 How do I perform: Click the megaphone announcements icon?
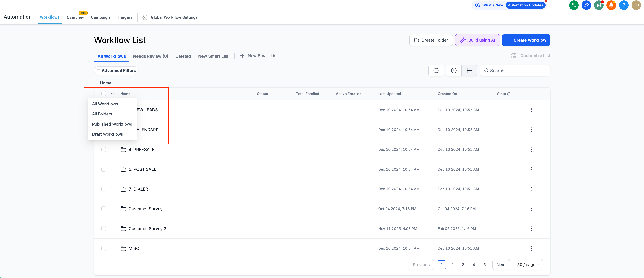tap(599, 5)
